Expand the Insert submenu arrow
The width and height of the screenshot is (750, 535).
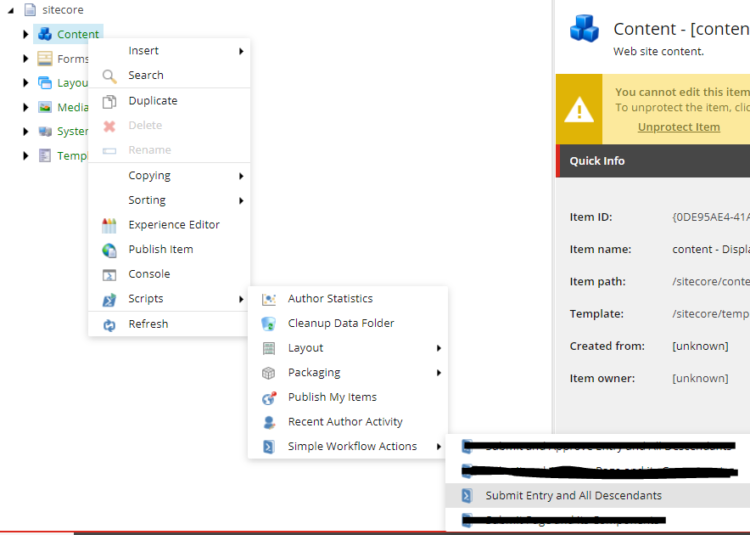coord(241,51)
